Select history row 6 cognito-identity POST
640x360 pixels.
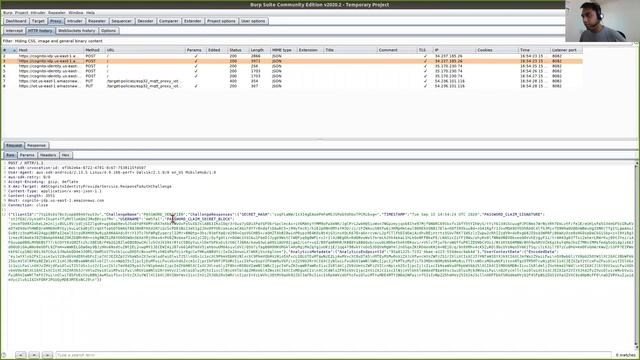coord(292,76)
